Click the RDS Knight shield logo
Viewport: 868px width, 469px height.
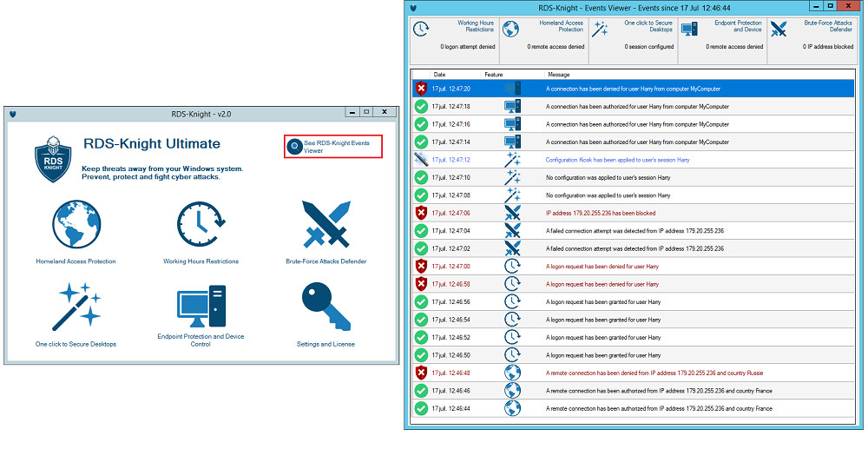53,159
